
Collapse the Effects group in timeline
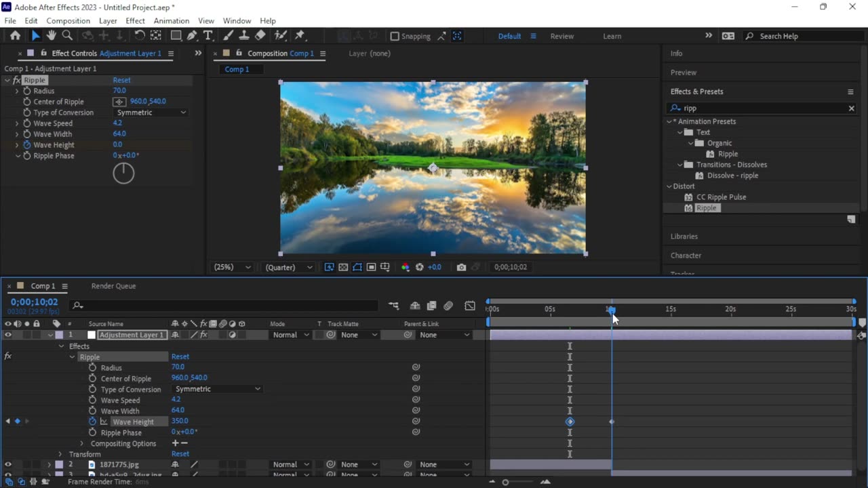coord(61,346)
